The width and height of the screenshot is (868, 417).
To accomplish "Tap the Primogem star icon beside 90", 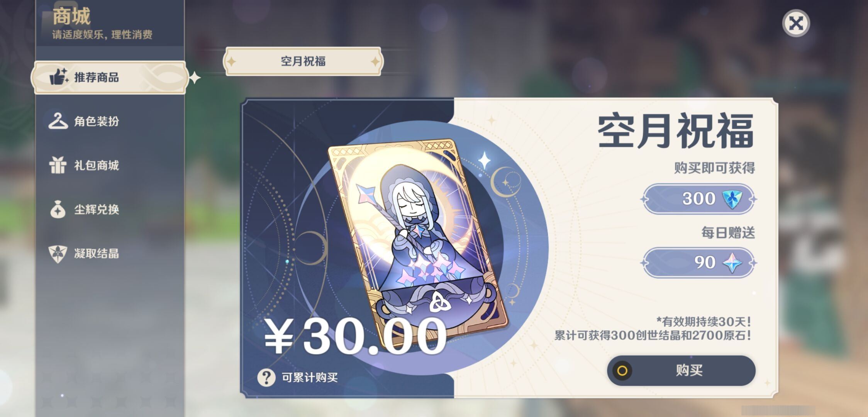I will [732, 263].
